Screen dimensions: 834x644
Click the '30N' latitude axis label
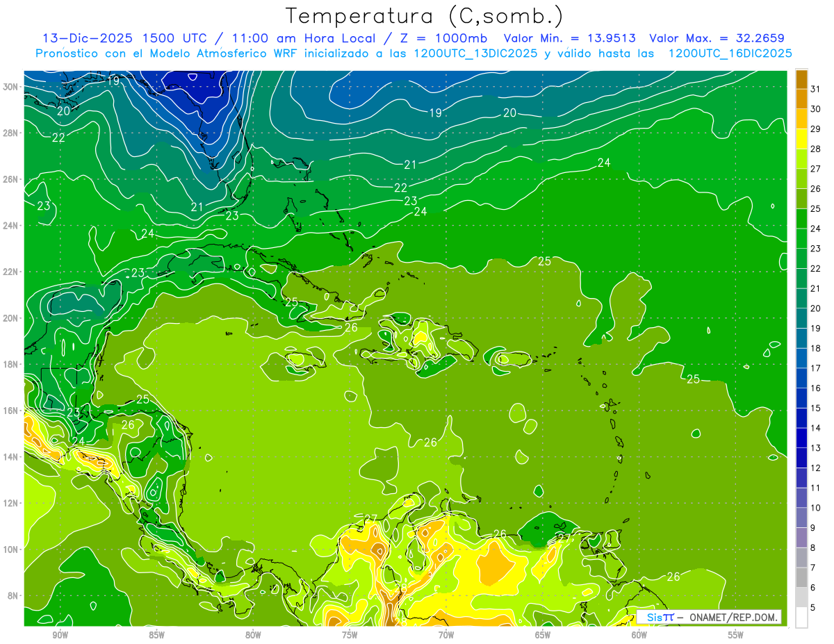click(11, 87)
